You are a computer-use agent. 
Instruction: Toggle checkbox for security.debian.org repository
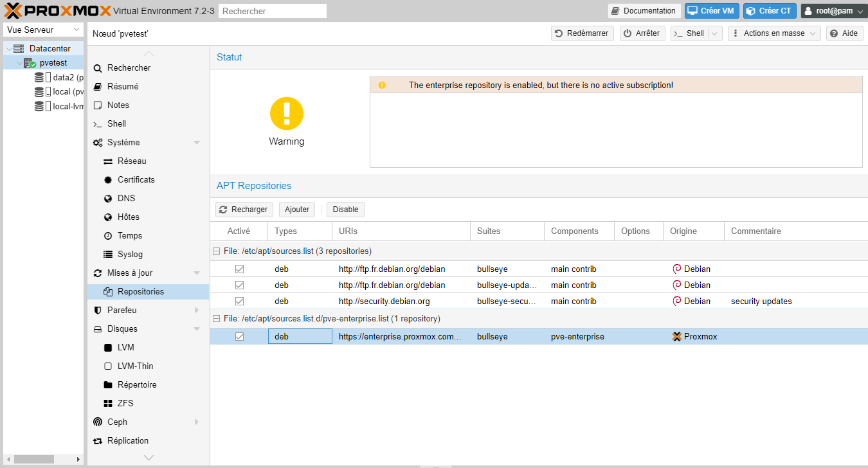(239, 301)
